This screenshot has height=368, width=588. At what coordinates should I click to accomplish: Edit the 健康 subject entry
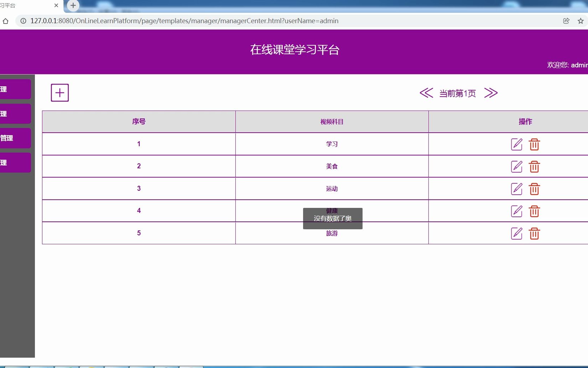click(516, 211)
